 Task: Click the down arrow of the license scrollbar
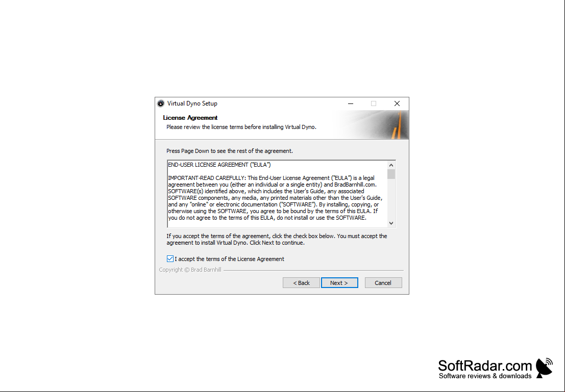point(391,223)
